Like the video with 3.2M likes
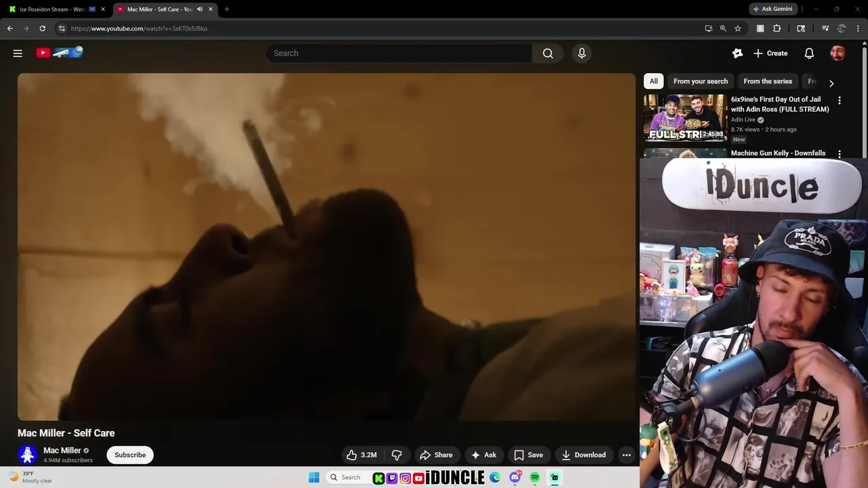The image size is (868, 488). tap(362, 455)
